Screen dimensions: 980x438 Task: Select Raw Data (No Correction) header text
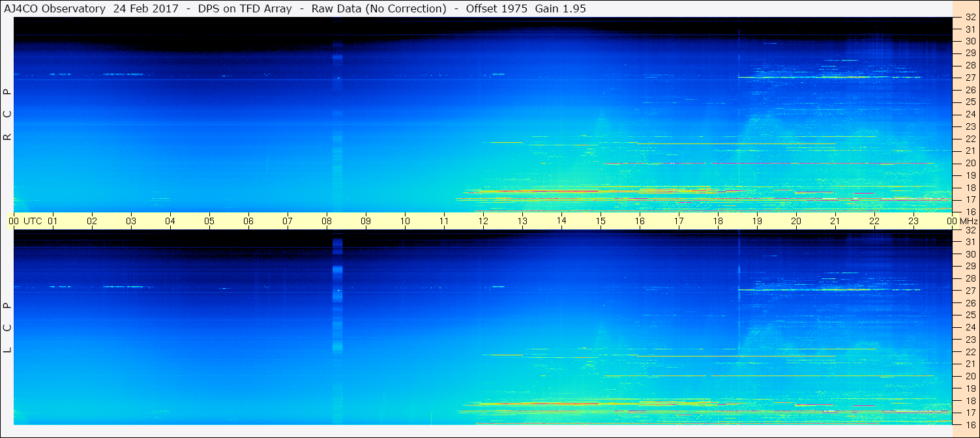pyautogui.click(x=379, y=9)
